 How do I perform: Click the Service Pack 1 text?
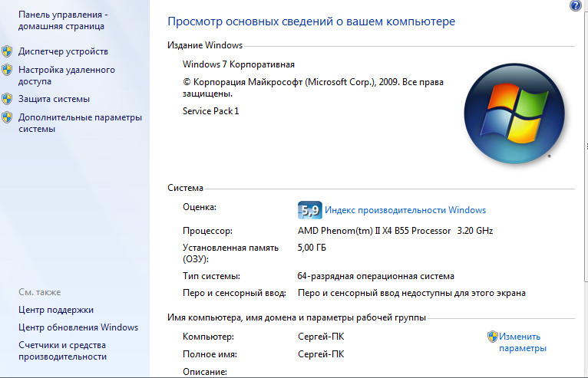click(x=211, y=111)
